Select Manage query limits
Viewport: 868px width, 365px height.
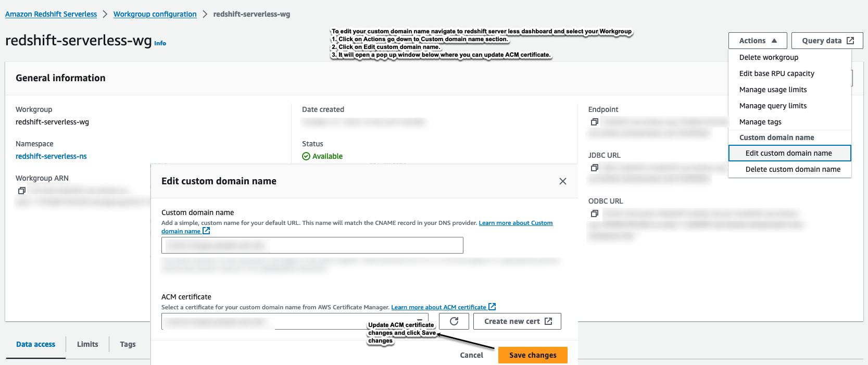tap(773, 106)
